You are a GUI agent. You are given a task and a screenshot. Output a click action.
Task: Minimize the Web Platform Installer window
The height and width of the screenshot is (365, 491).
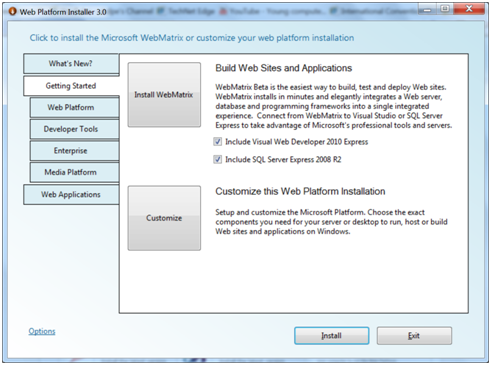pos(427,9)
